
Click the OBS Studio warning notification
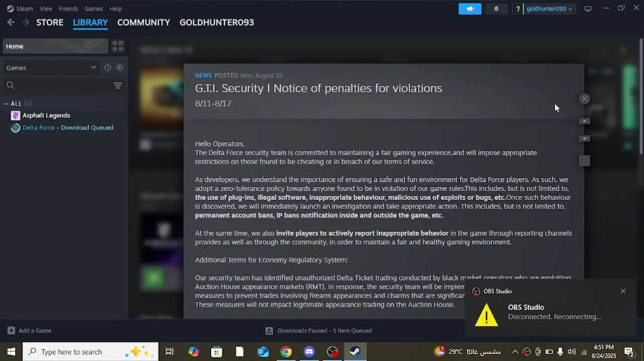tap(551, 307)
